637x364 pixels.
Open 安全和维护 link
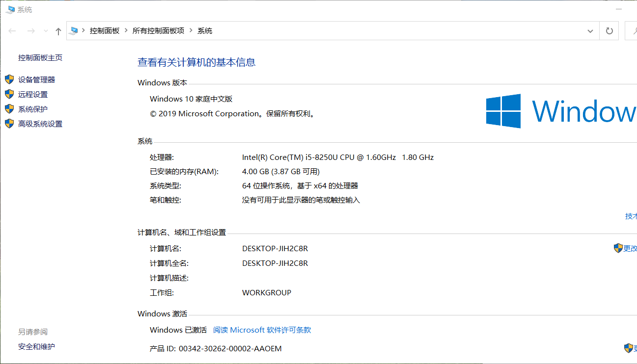pos(36,346)
